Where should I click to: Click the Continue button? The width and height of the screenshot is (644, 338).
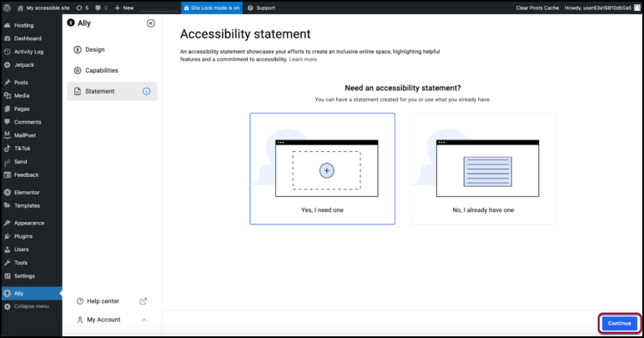(x=619, y=323)
